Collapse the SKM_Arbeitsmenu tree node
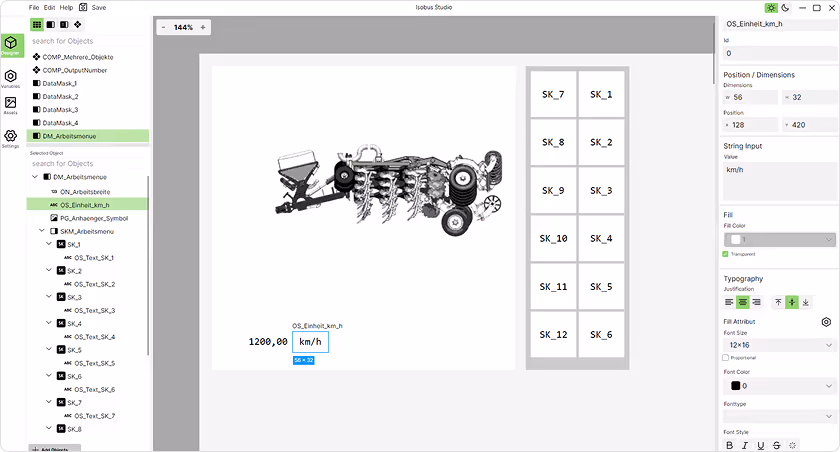 click(42, 231)
